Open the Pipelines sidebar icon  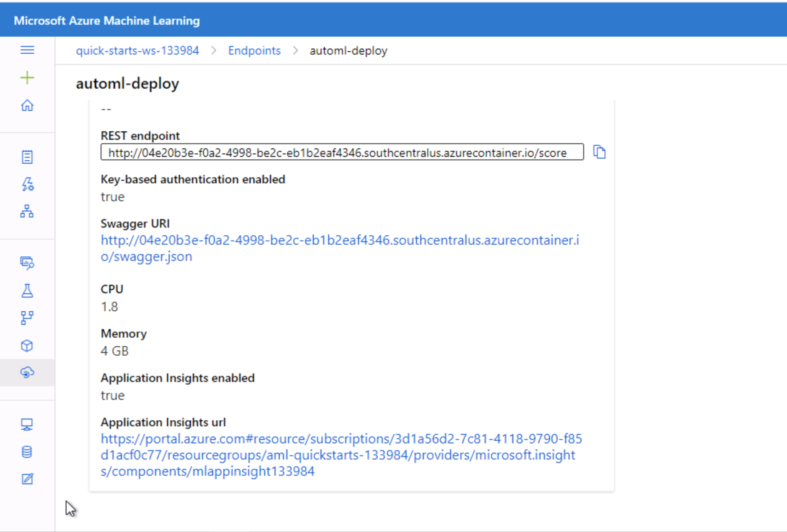[27, 318]
